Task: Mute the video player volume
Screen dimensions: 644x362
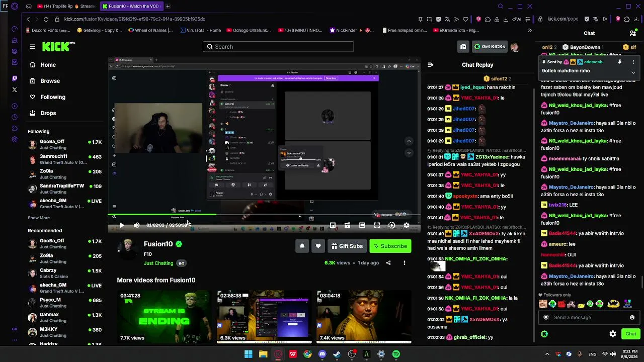Action: [x=136, y=225]
